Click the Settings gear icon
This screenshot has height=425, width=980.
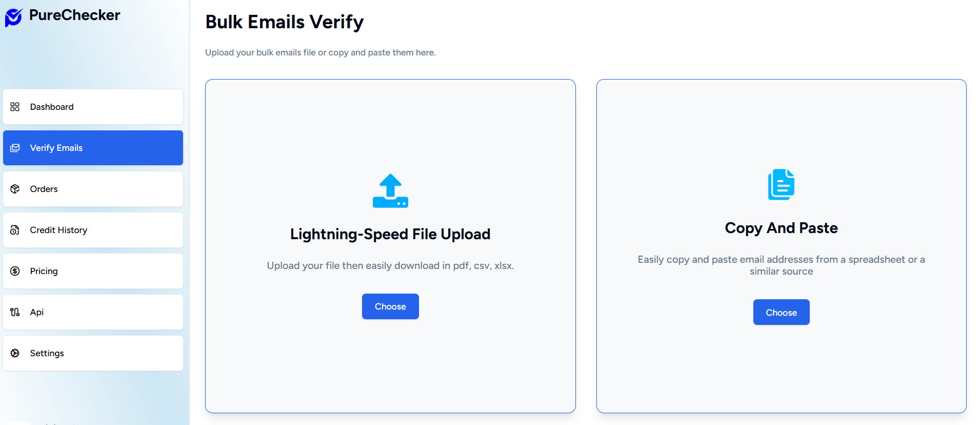15,353
